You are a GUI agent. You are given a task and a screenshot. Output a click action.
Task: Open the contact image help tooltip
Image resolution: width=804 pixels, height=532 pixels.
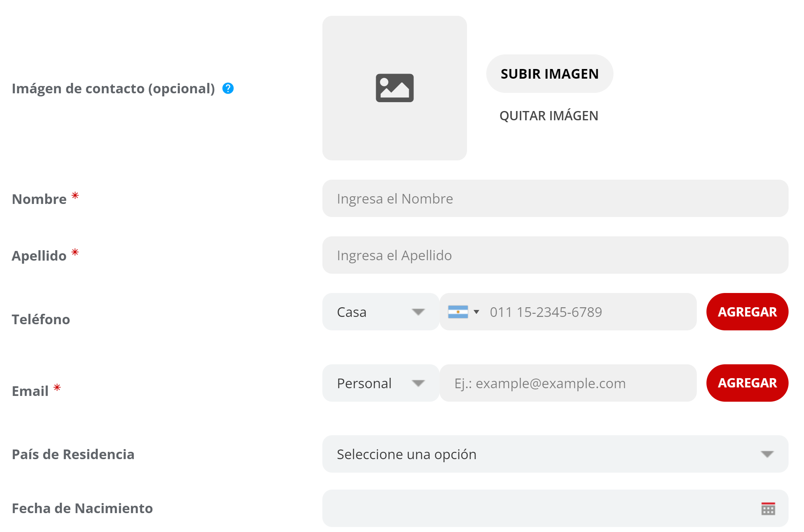[228, 88]
